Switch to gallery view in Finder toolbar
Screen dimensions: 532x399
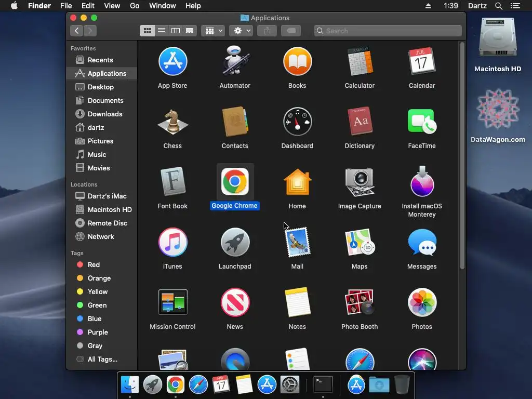point(190,31)
